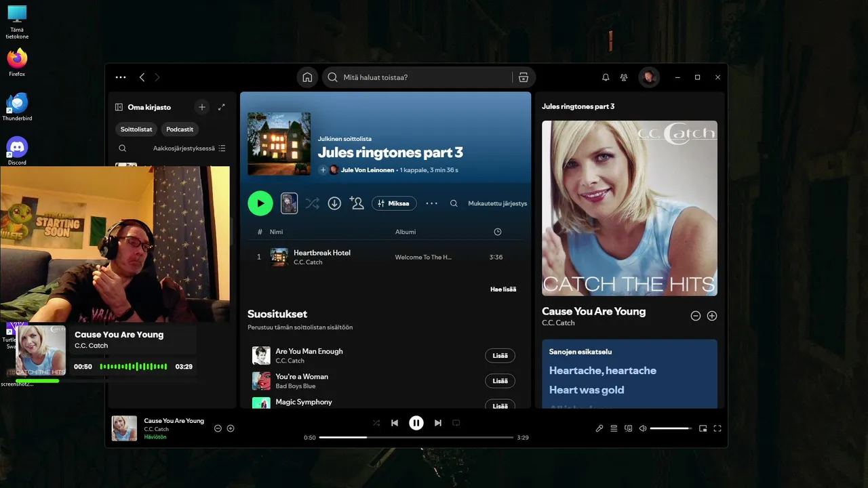Toggle repeat in the bottom player bar

pyautogui.click(x=456, y=423)
